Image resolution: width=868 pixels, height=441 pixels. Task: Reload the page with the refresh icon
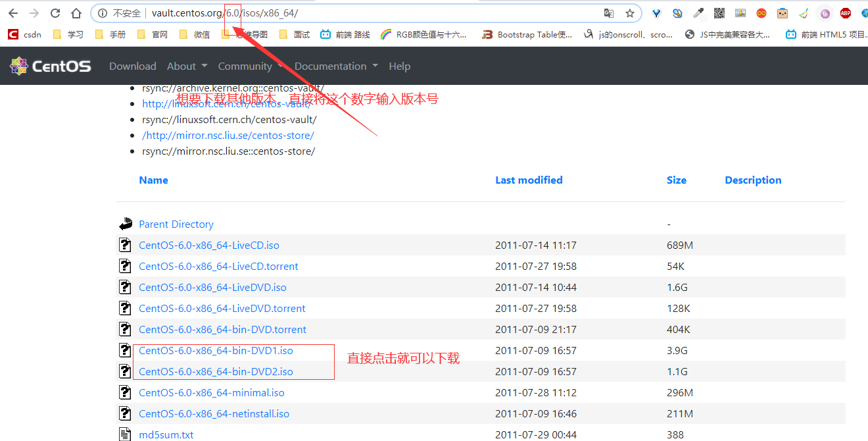click(55, 13)
